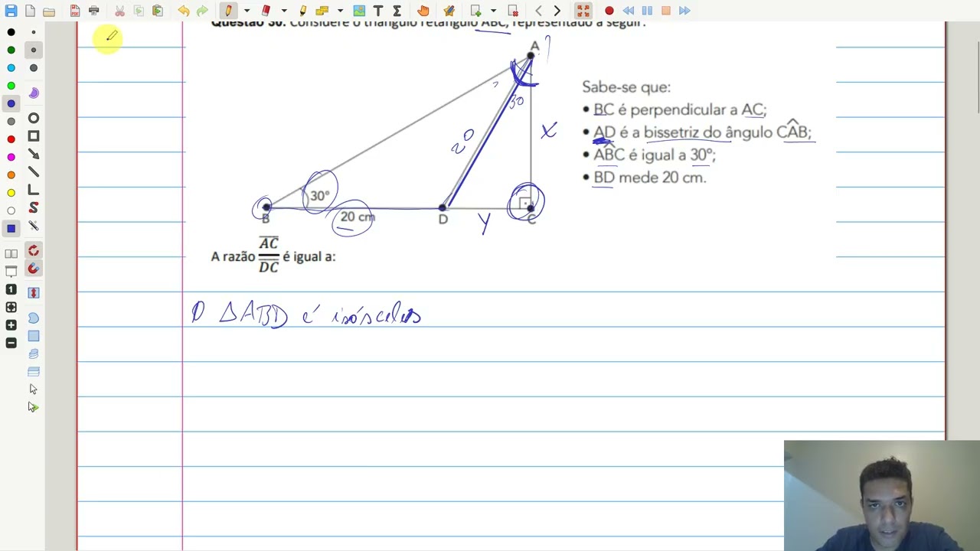Select the Highlighter tool
The height and width of the screenshot is (551, 980).
tap(303, 11)
